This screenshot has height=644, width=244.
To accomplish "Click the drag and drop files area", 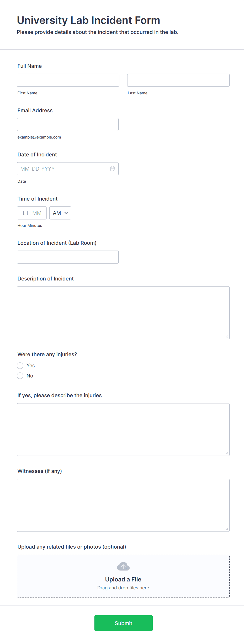I will point(123,576).
